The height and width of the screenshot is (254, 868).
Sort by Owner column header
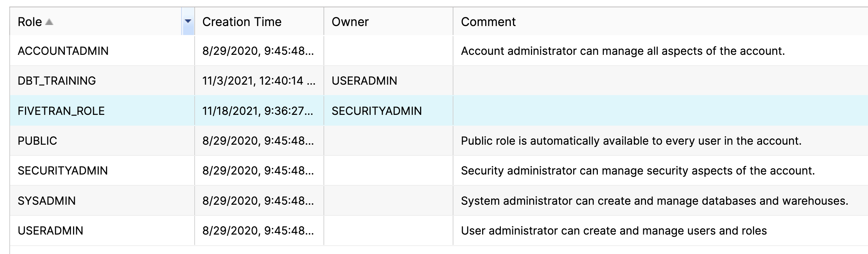[350, 22]
